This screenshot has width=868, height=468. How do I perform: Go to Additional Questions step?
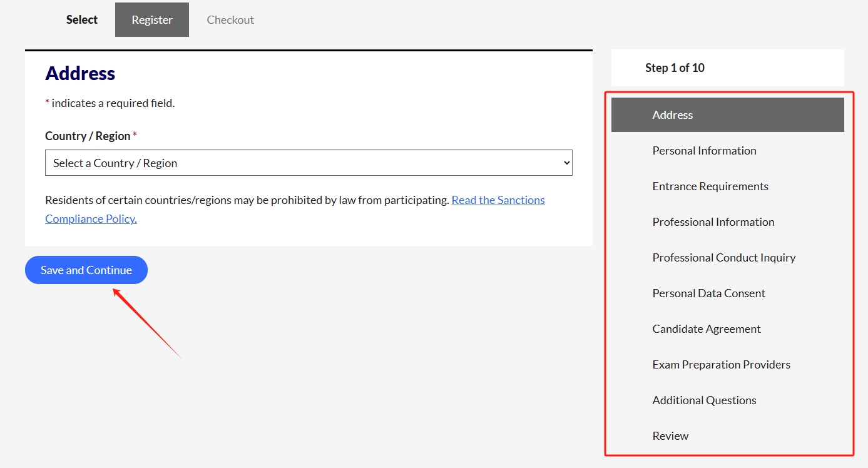[x=704, y=400]
